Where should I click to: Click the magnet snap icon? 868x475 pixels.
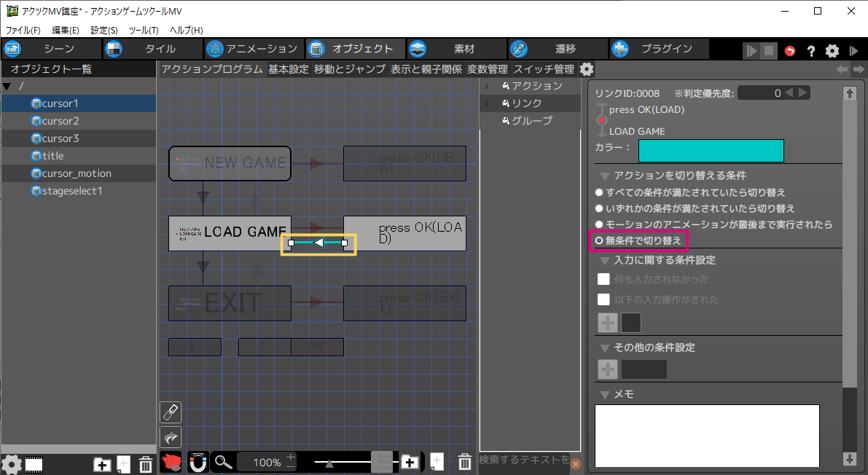click(x=198, y=462)
